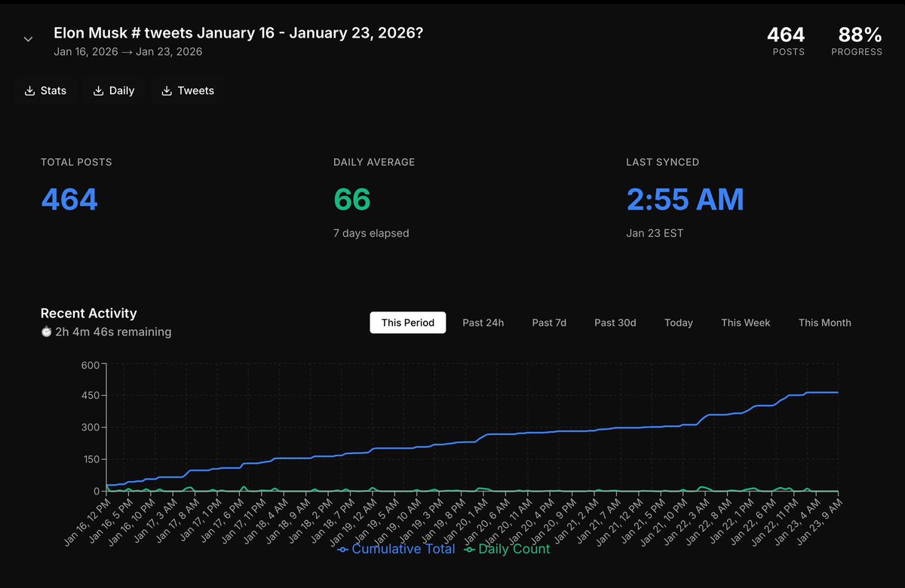
Task: Click the download icon on Tweets button
Action: (x=167, y=90)
